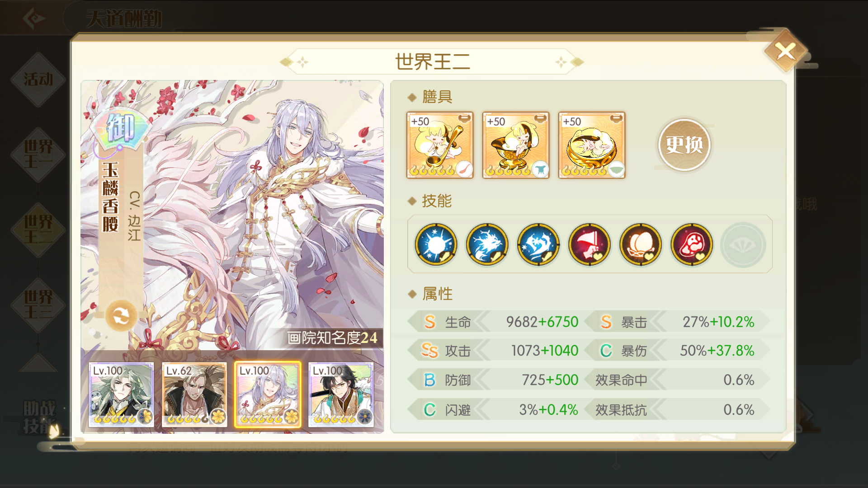Screen dimensions: 868x488
Task: Open the blue wave skill icon
Action: 538,244
